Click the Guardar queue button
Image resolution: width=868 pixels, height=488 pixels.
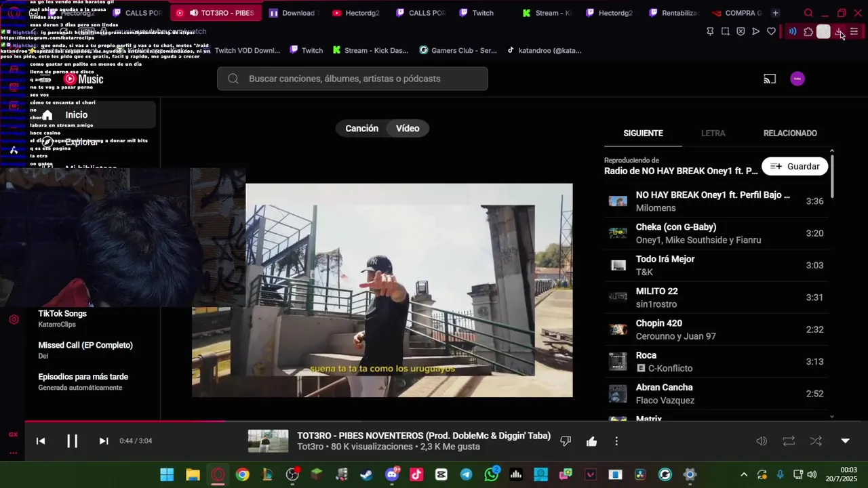coord(795,166)
